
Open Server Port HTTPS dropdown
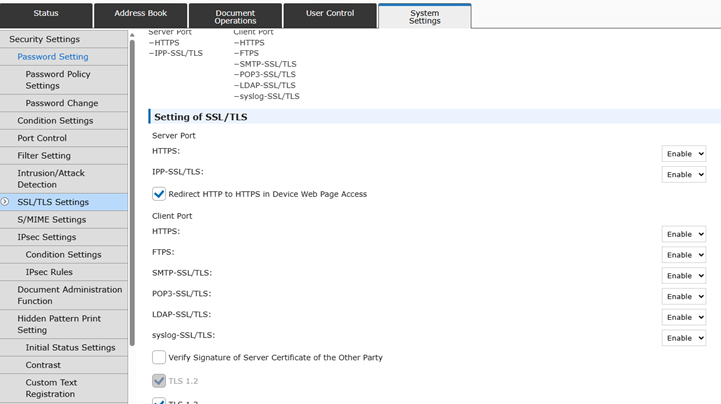point(683,153)
